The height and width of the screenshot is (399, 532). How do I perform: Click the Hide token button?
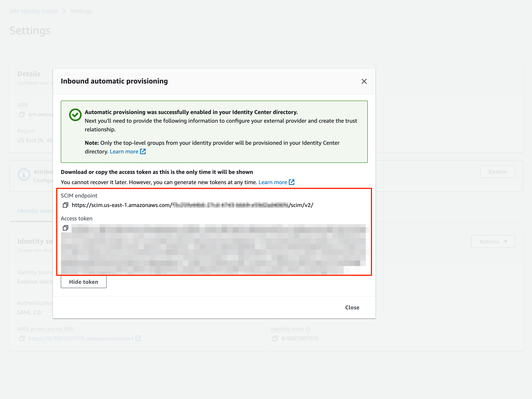[83, 282]
